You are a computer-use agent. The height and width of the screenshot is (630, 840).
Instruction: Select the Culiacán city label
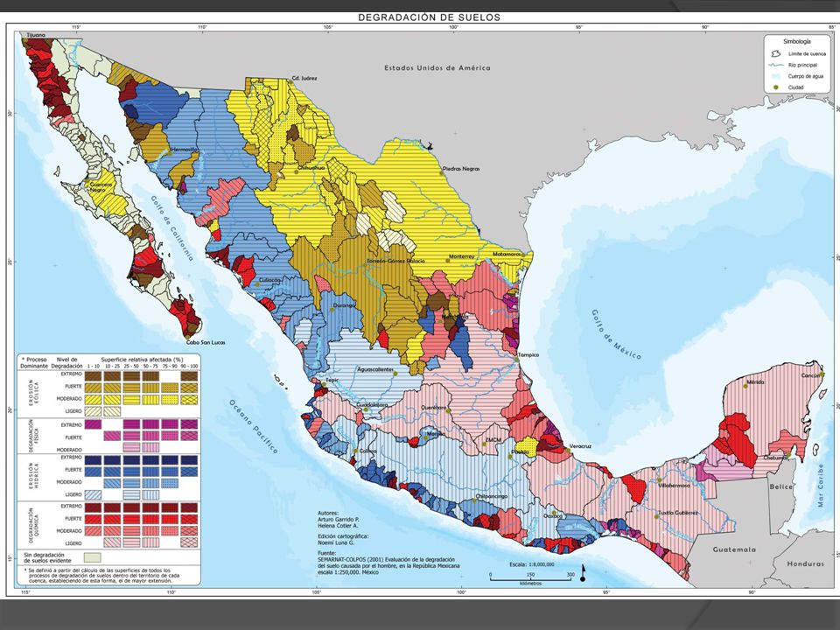pos(269,280)
